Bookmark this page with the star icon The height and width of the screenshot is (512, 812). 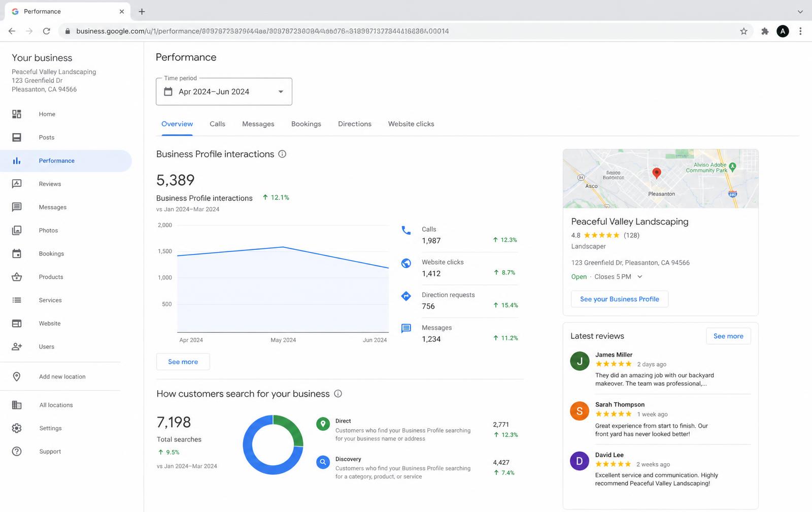point(743,31)
